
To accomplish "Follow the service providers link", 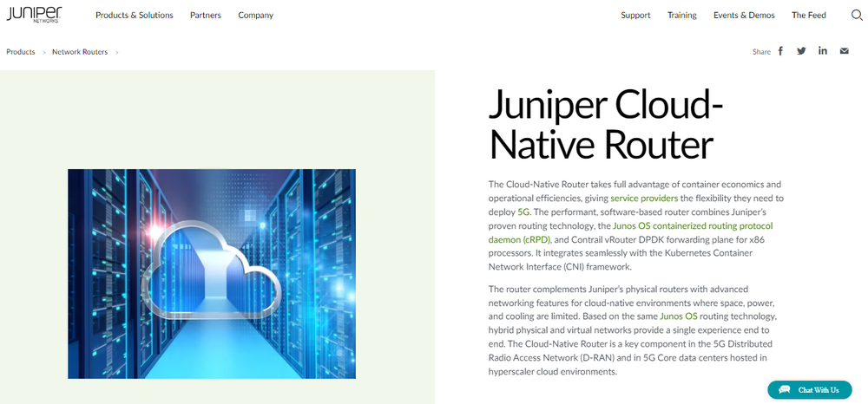I will pyautogui.click(x=644, y=198).
